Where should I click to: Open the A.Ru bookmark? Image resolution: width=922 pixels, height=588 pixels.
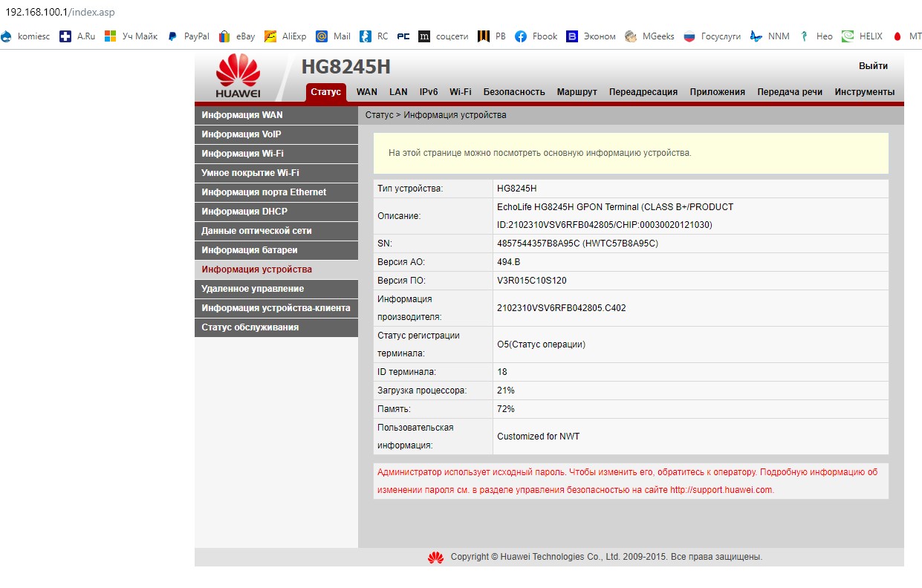77,36
